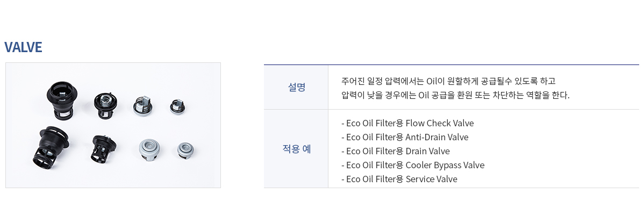Viewport: 644px width, 215px height.
Task: Choose the 'Anti-Drain Valve' list entry
Action: point(437,137)
